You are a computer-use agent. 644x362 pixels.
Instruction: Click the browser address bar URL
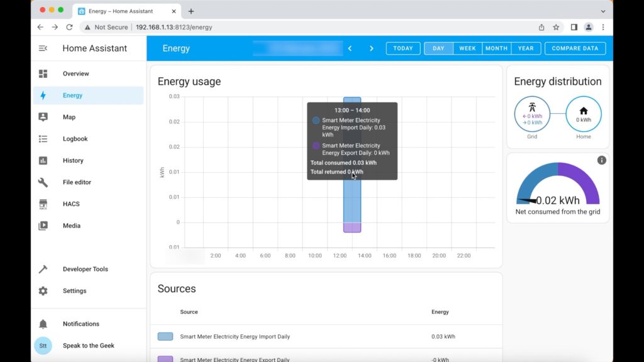174,27
